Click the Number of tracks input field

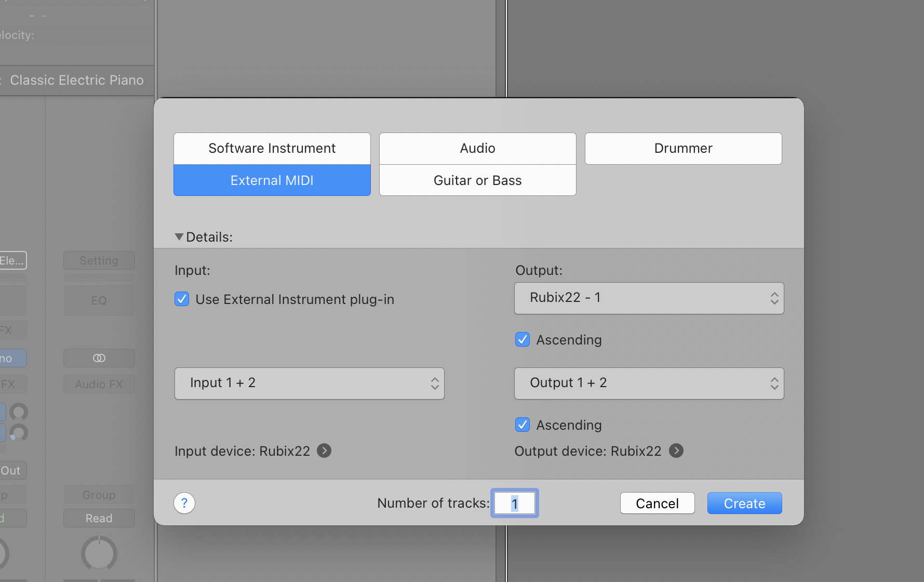(x=514, y=503)
